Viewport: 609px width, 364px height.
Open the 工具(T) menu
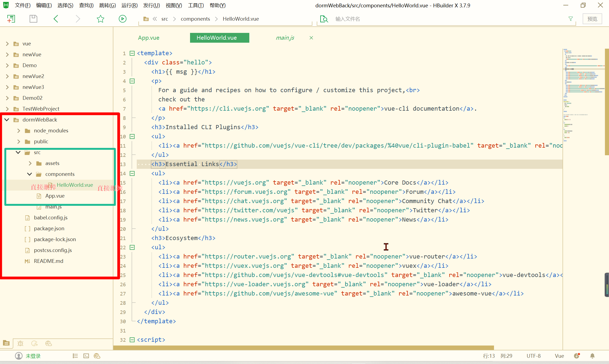point(196,5)
